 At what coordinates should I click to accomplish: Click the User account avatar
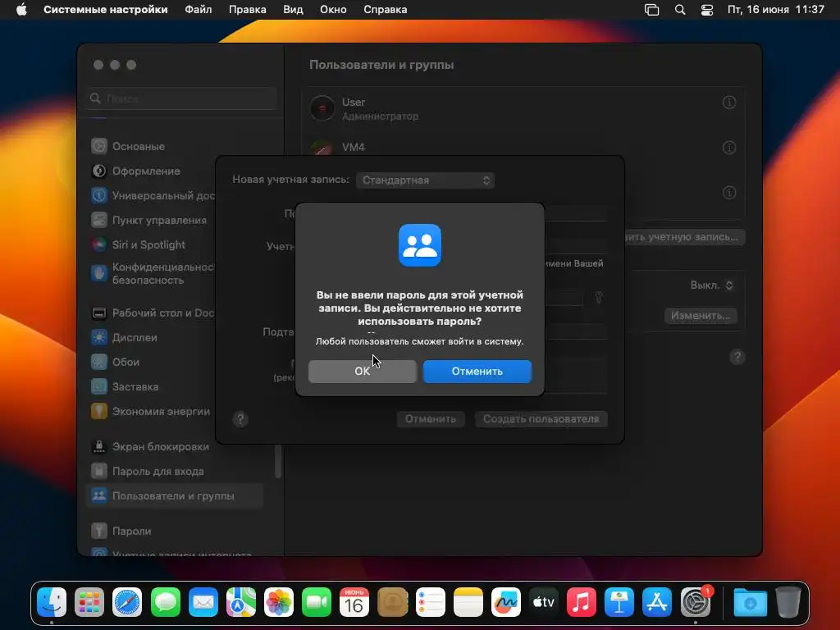pyautogui.click(x=322, y=108)
